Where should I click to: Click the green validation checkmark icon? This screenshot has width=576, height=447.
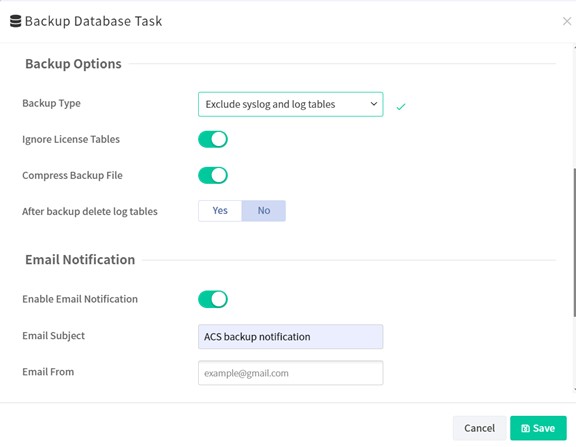(x=401, y=107)
